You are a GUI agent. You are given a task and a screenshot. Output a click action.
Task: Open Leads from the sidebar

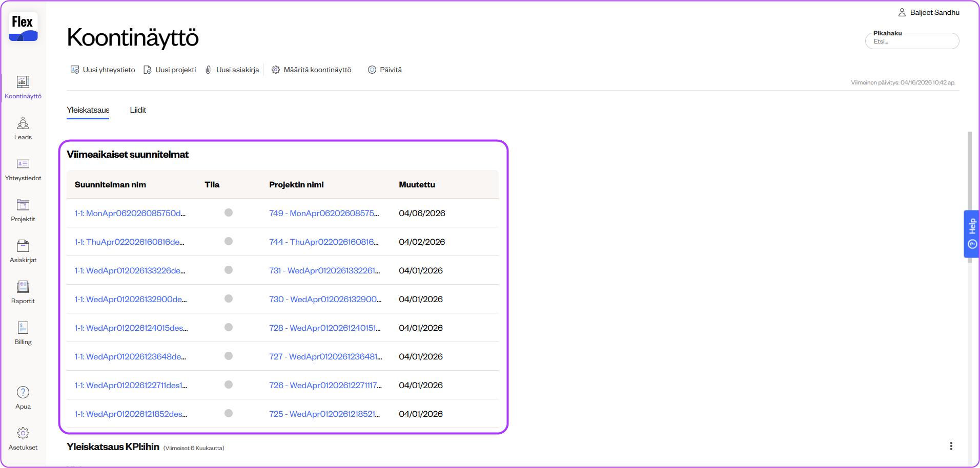23,129
